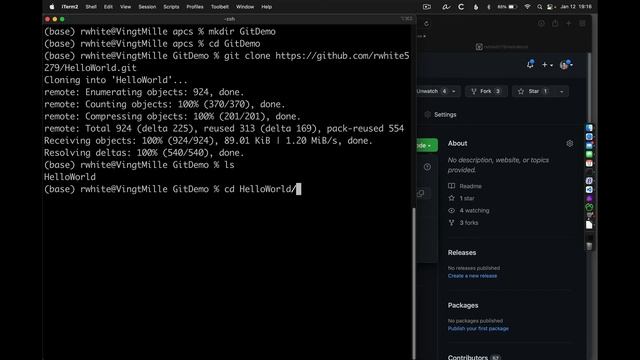The image size is (640, 360).
Task: Click the 'Cloning into 'HelloWorld'...' line
Action: point(116,80)
